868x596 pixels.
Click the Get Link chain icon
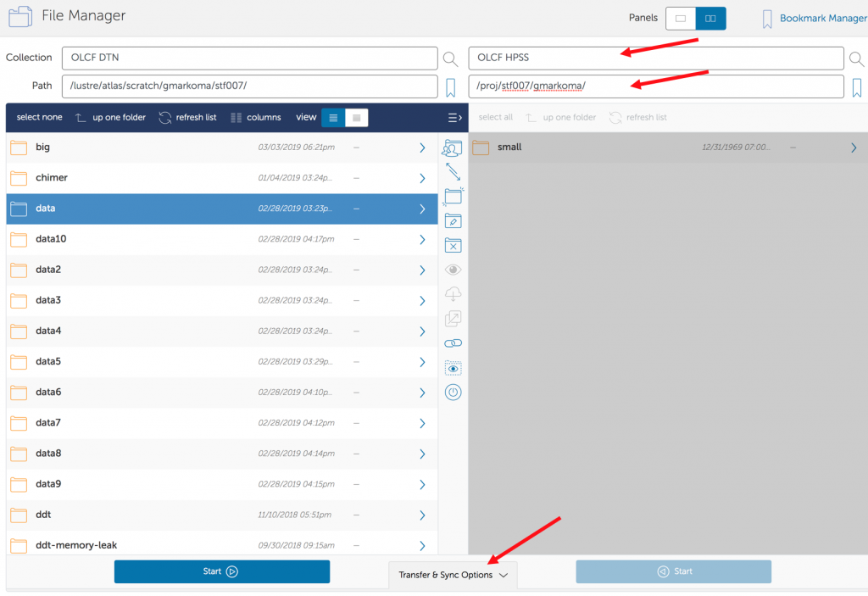click(453, 343)
